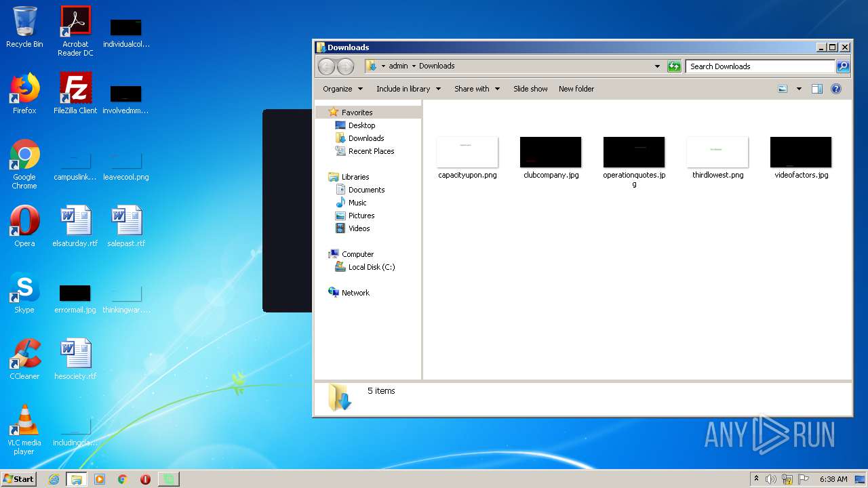Launch FileZilla Client from the desktop
This screenshot has width=868, height=488.
pos(75,94)
